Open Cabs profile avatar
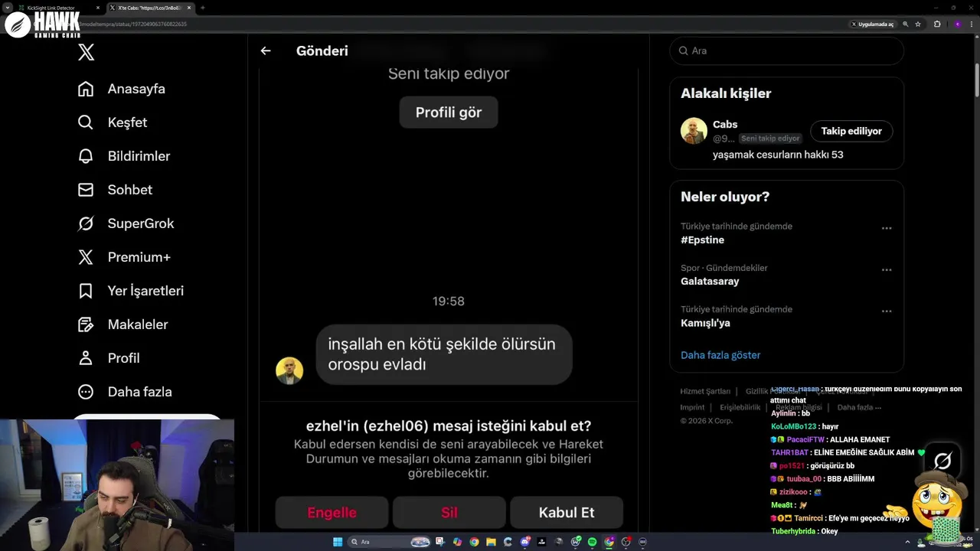The height and width of the screenshot is (551, 980). (694, 131)
